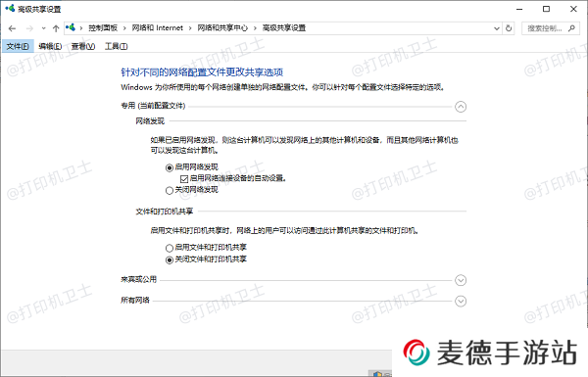Select 启用文件和打印机共享 radio button

coord(170,248)
